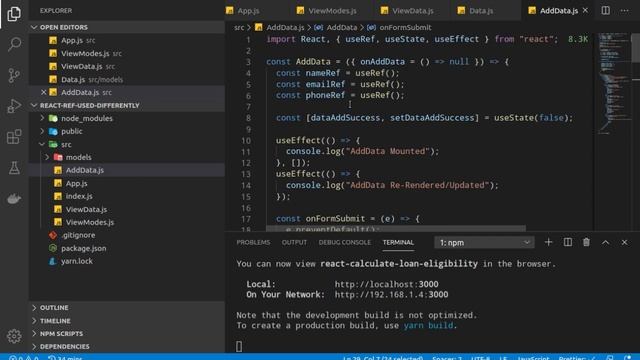
Task: Expand the NPM Scripts section
Action: (x=127, y=333)
